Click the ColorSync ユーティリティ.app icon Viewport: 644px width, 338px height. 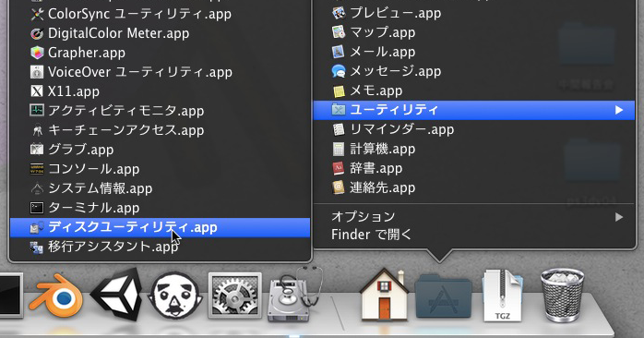pos(37,14)
